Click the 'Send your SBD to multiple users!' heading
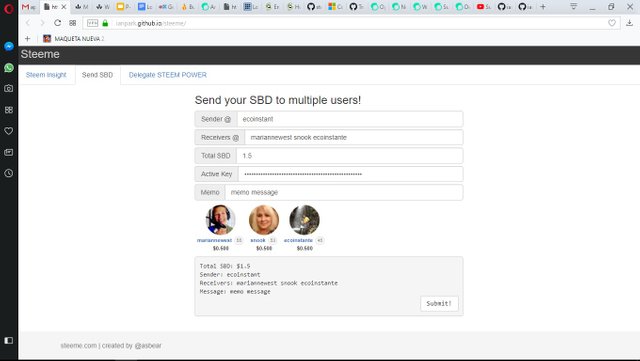This screenshot has width=640, height=361. [x=278, y=100]
